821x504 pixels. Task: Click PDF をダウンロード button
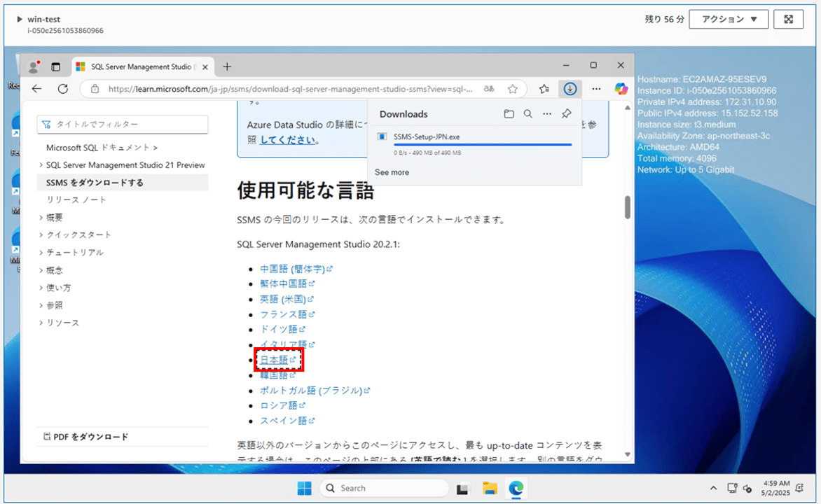point(86,437)
